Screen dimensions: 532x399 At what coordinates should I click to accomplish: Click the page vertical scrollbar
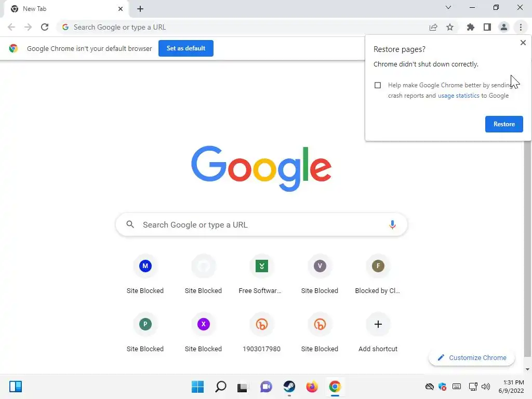tap(527, 248)
